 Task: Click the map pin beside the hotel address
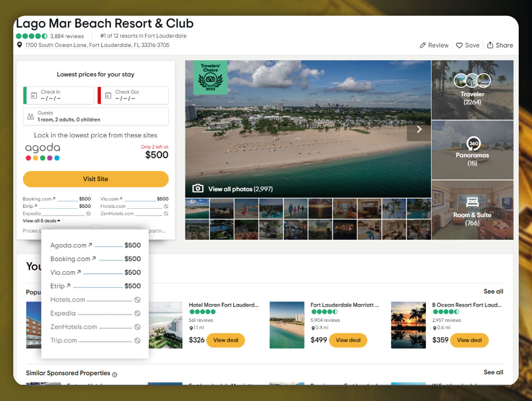click(x=19, y=45)
